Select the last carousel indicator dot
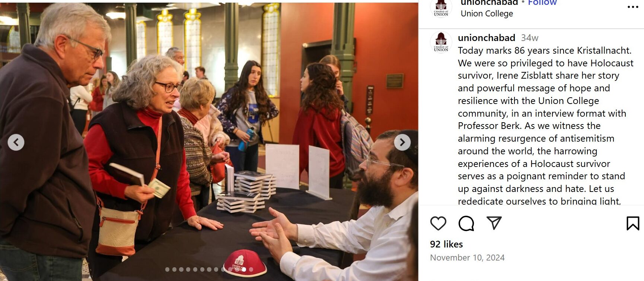The width and height of the screenshot is (644, 281). point(251,269)
